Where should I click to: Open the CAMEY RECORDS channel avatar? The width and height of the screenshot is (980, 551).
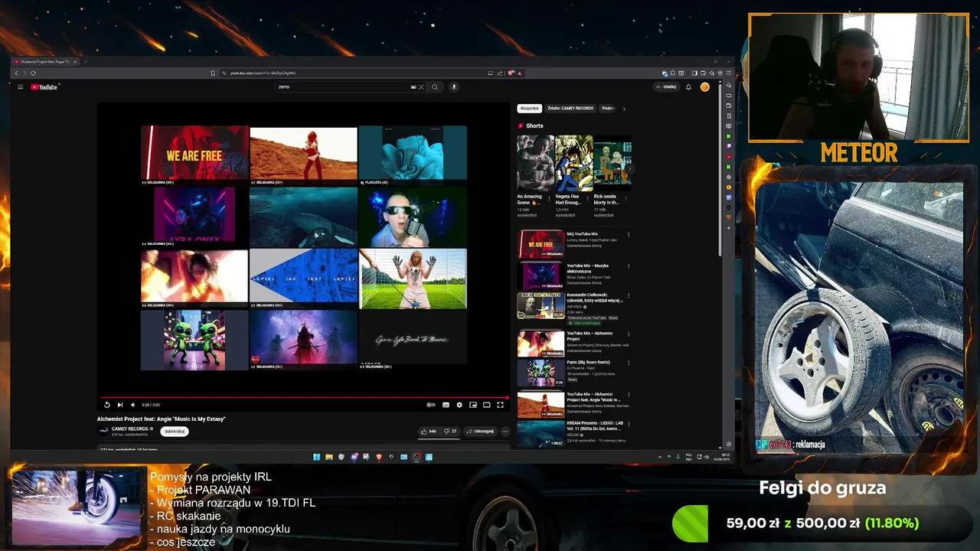click(103, 431)
